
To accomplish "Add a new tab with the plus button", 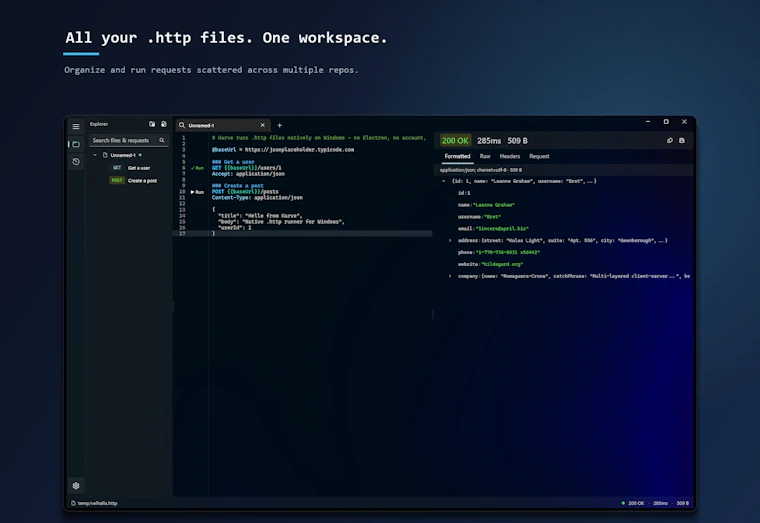I will pyautogui.click(x=280, y=125).
